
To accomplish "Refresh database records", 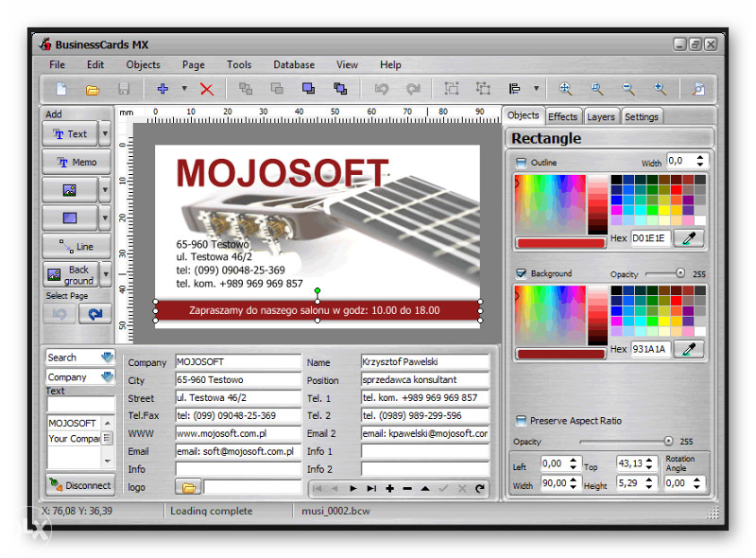I will click(x=480, y=489).
